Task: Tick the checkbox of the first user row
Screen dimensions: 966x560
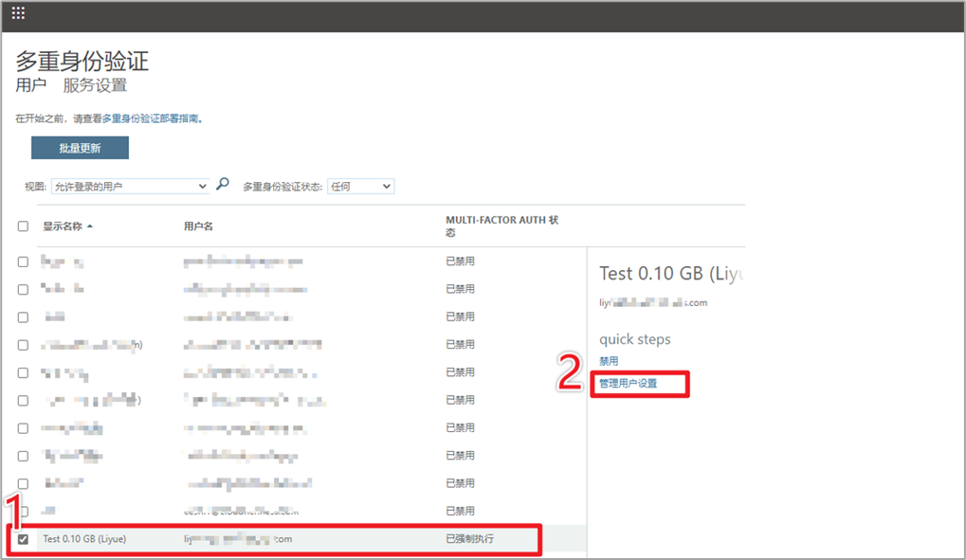Action: 23,262
